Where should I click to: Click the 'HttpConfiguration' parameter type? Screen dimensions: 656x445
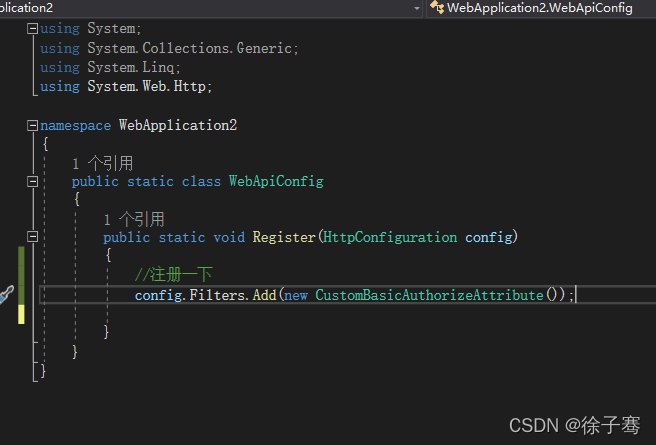390,237
